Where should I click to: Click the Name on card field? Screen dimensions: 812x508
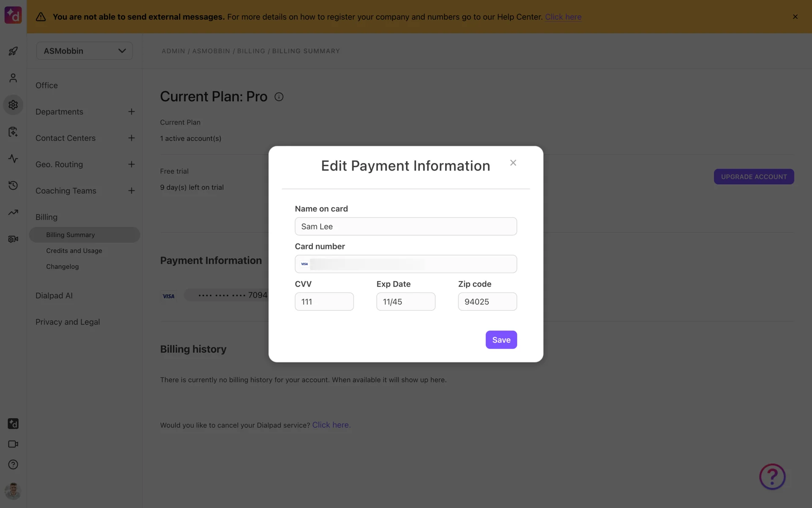point(406,226)
